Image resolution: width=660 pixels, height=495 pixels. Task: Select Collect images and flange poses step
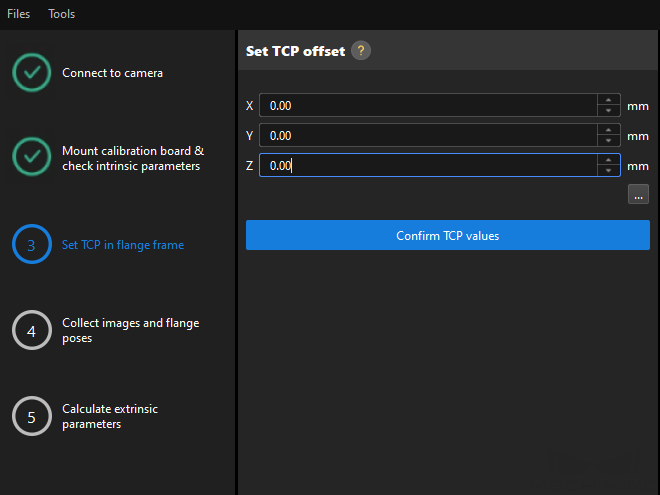click(x=130, y=330)
